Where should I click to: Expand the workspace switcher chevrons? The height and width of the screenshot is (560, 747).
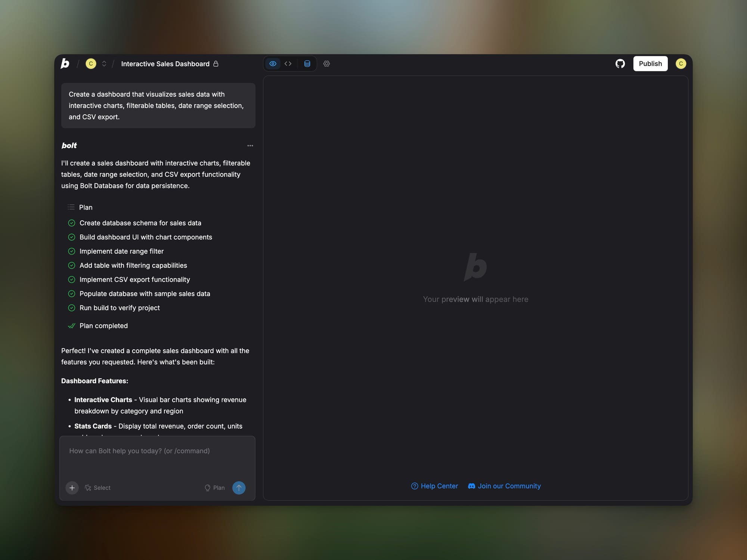click(104, 64)
